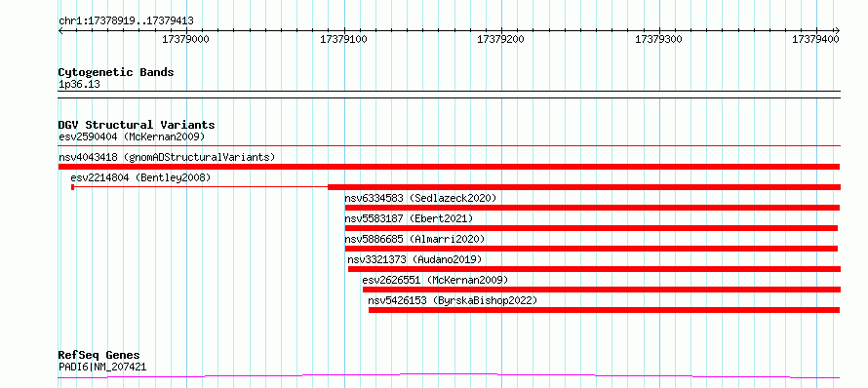Click the Cytogenetic Bands track heading
Viewport: 868px width, 388px height.
click(116, 72)
